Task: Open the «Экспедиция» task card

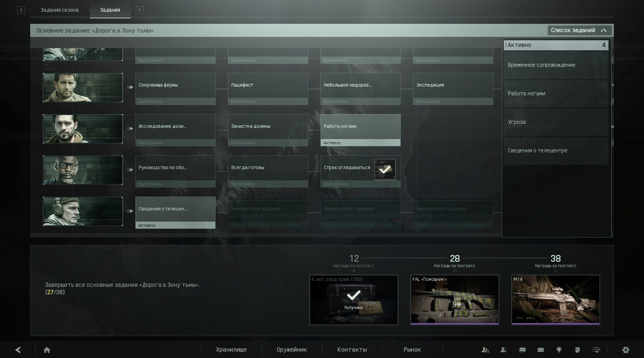Action: 453,89
